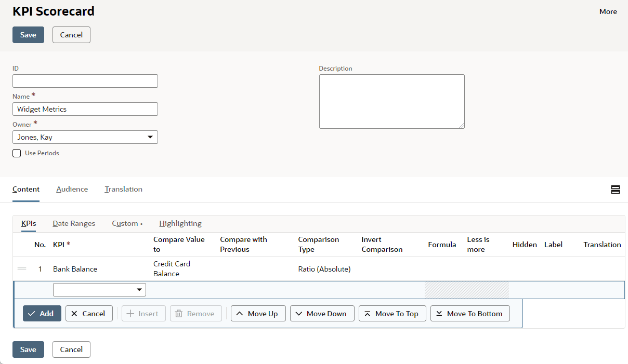This screenshot has height=364, width=628.
Task: Click the top Cancel button next to Save
Action: [71, 35]
